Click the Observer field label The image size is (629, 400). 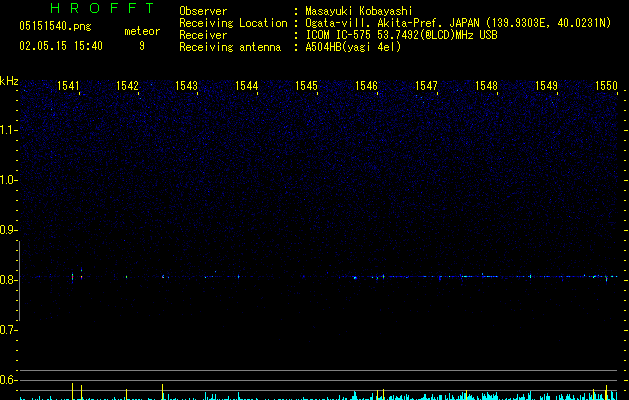pyautogui.click(x=203, y=11)
